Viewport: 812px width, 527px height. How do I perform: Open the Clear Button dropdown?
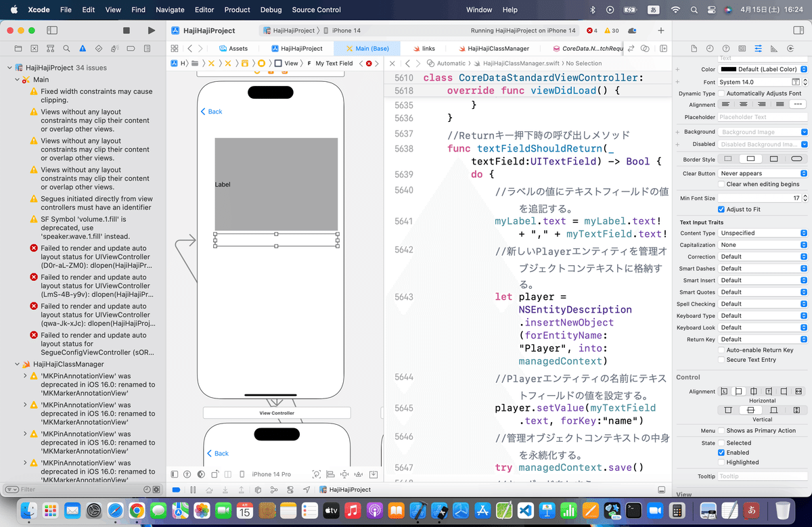[763, 174]
